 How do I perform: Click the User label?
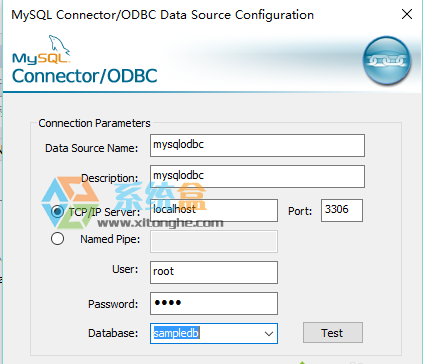[x=125, y=269]
